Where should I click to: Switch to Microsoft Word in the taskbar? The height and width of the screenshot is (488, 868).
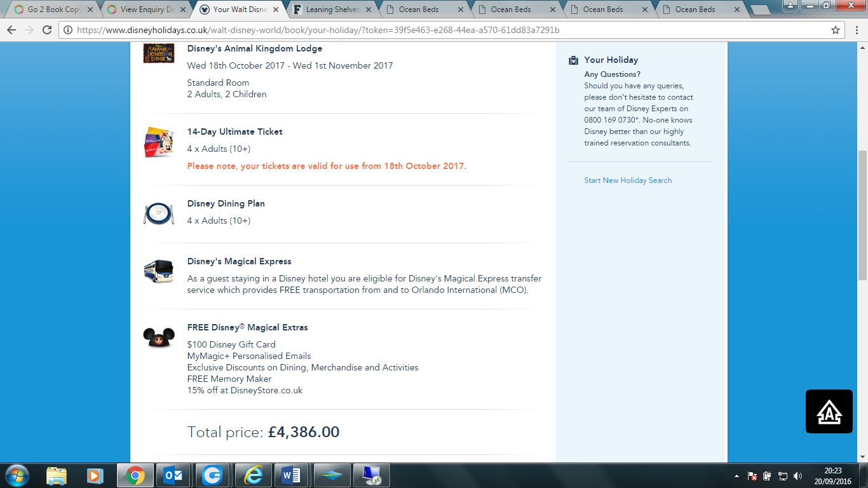[x=292, y=475]
